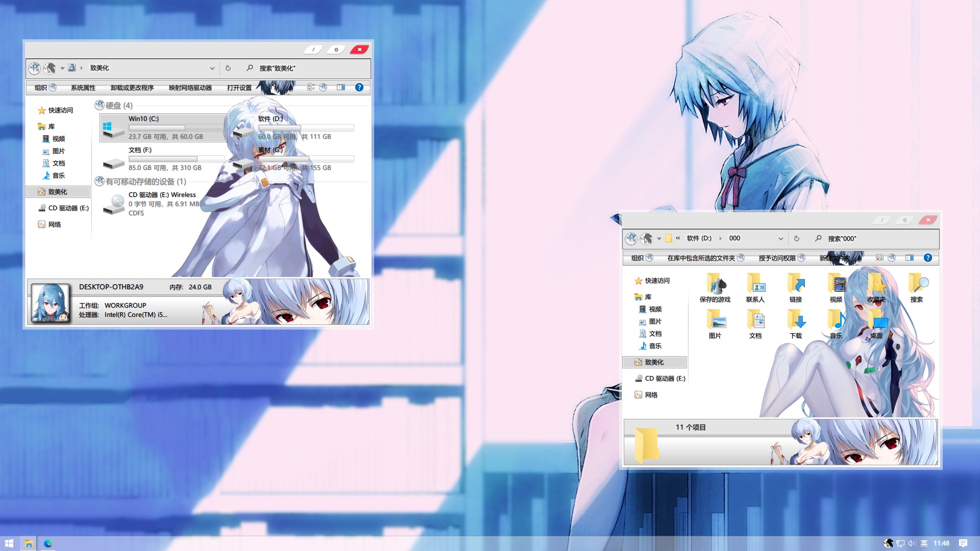Click 打开设置 in the toolbar
Viewport: 980px width, 551px height.
(x=239, y=88)
